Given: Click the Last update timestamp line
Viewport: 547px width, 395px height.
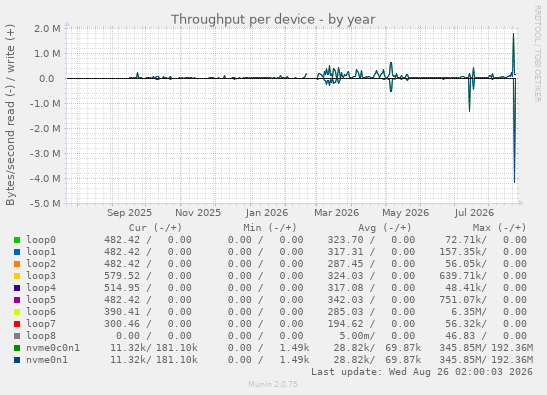Looking at the screenshot, I should (x=422, y=372).
